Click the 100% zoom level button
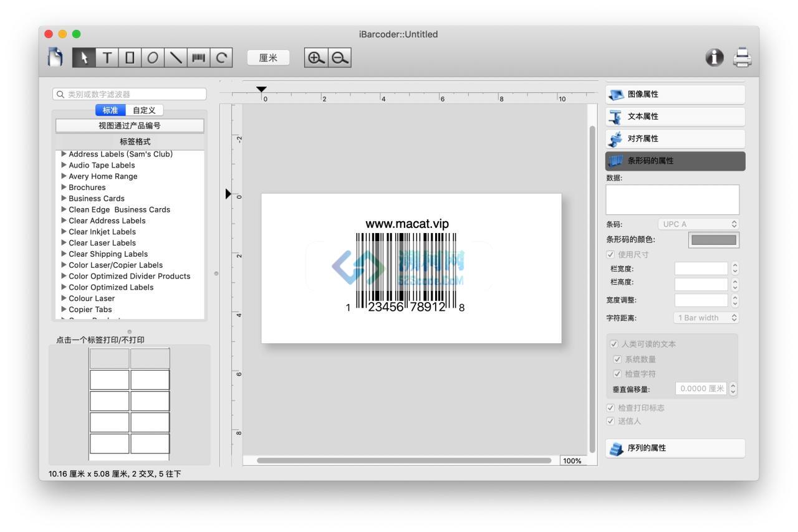This screenshot has height=532, width=798. 572,461
